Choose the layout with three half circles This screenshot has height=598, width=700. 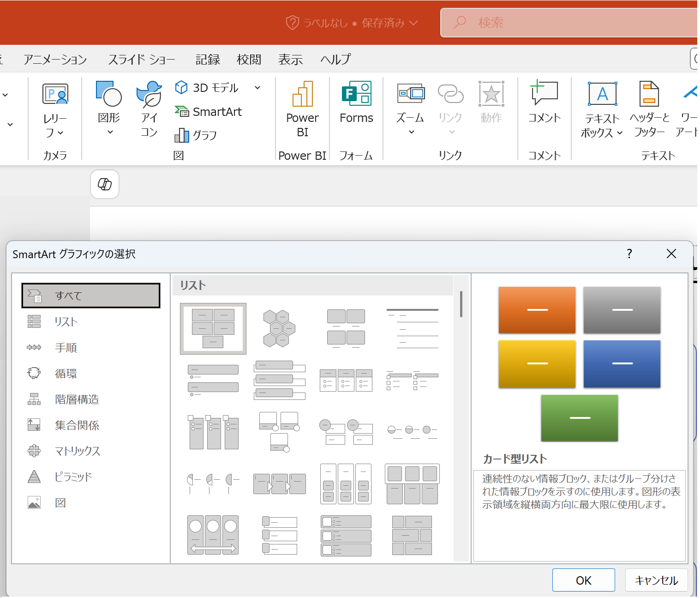213,483
